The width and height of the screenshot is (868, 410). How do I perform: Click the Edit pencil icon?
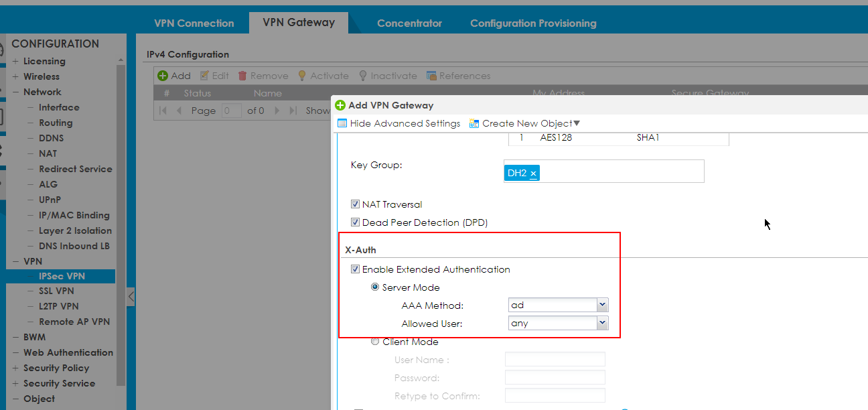point(205,76)
